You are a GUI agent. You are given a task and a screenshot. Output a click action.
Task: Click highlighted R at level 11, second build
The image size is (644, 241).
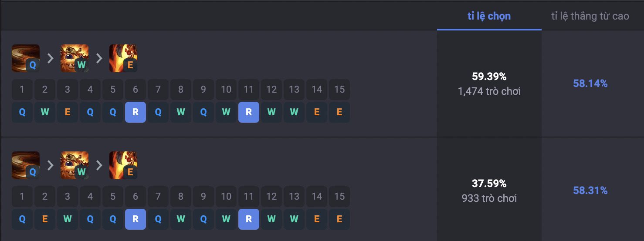point(249,219)
